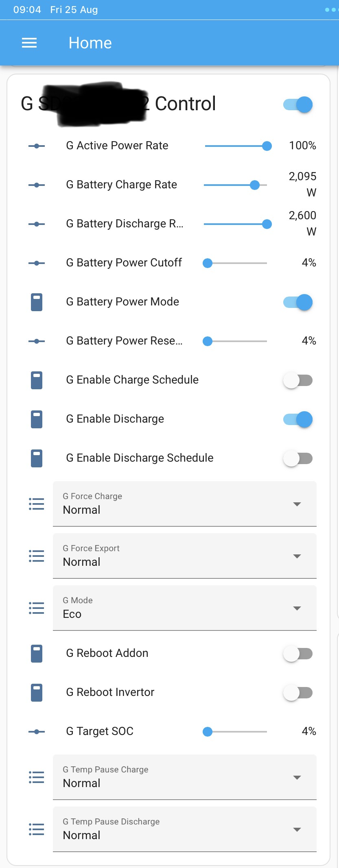The height and width of the screenshot is (868, 339).
Task: Open the hamburger menu in header
Action: 29,43
